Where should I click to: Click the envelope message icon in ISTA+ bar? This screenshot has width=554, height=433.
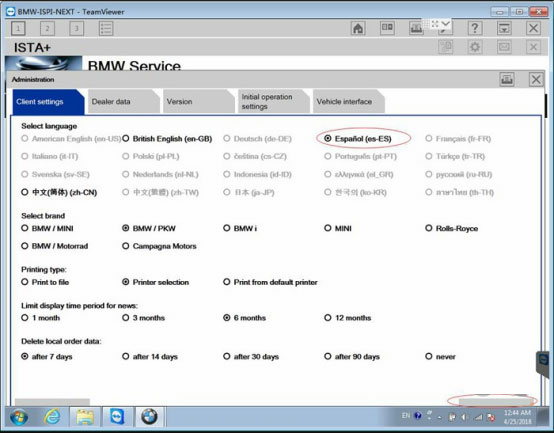[x=504, y=47]
